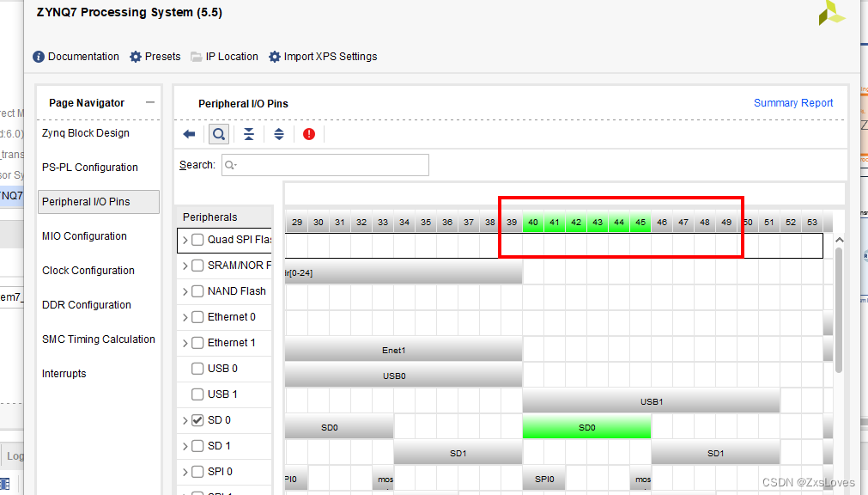
Task: Click green pin 45 header cell
Action: tap(640, 223)
